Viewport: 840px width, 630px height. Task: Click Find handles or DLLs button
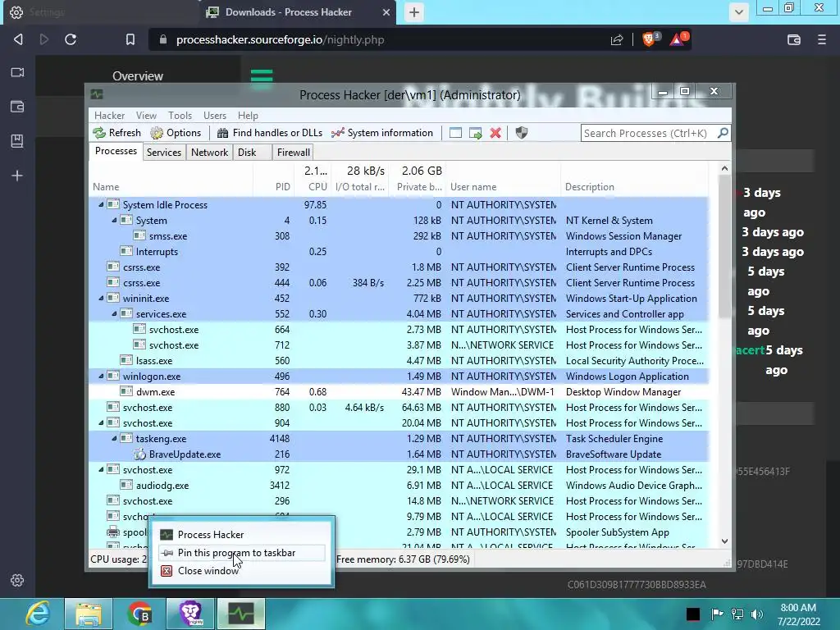click(x=270, y=133)
